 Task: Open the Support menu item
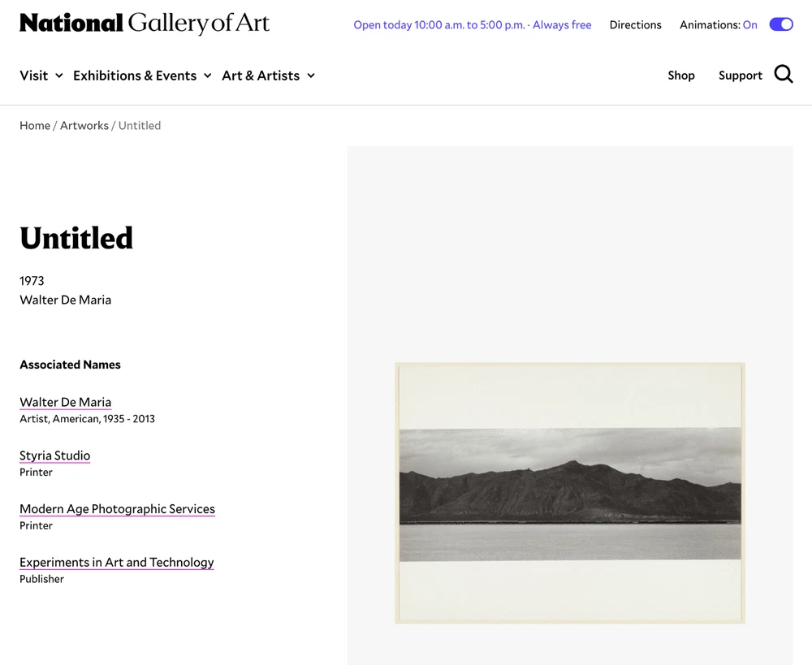(740, 76)
